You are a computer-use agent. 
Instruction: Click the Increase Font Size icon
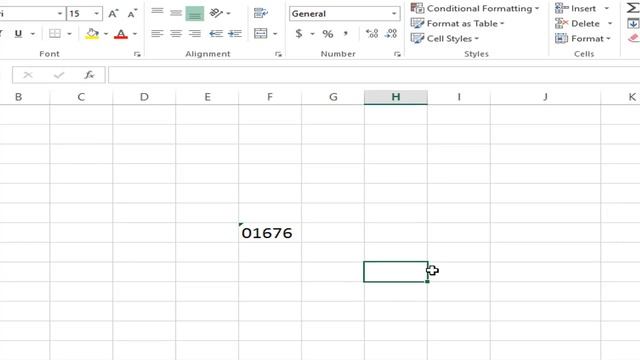[113, 13]
